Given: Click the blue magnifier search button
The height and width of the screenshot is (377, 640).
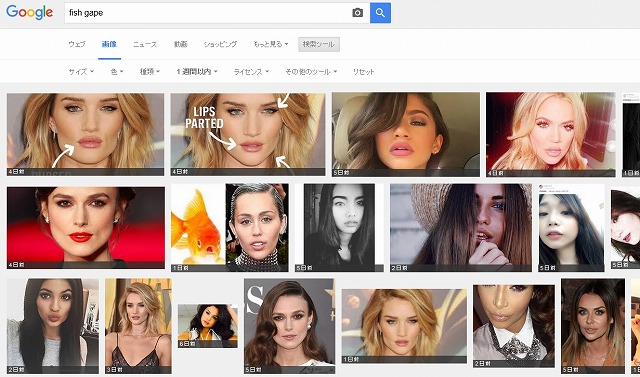Looking at the screenshot, I should tap(380, 13).
